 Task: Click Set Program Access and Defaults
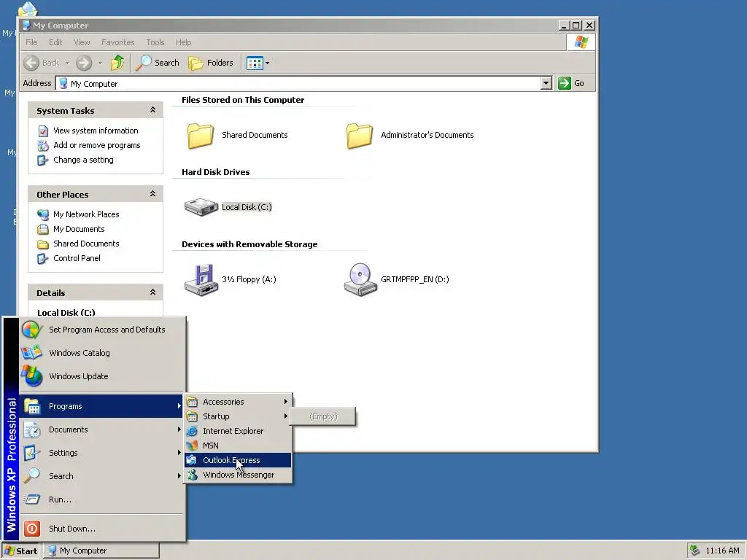pyautogui.click(x=101, y=330)
